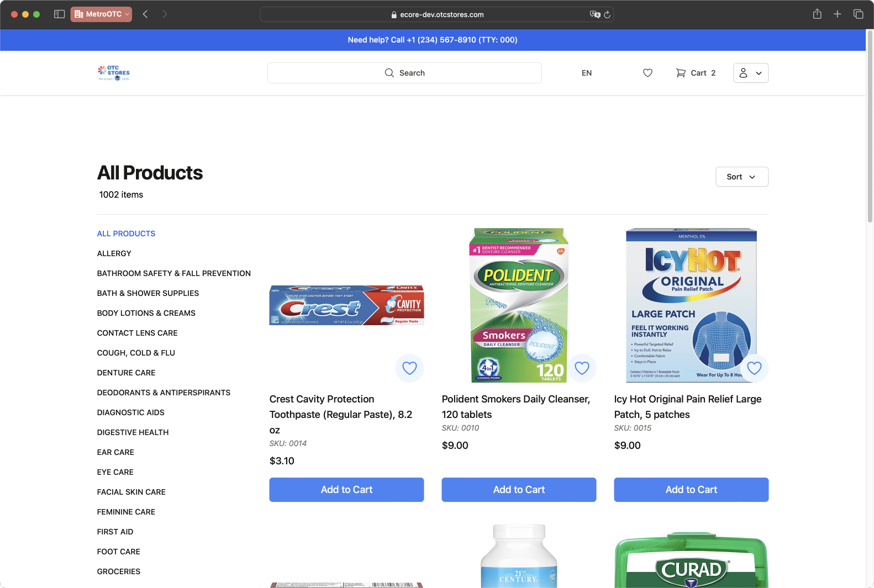Open Polident Smokers Daily Cleanser product title
Viewport: 874px width, 588px height.
click(x=516, y=407)
